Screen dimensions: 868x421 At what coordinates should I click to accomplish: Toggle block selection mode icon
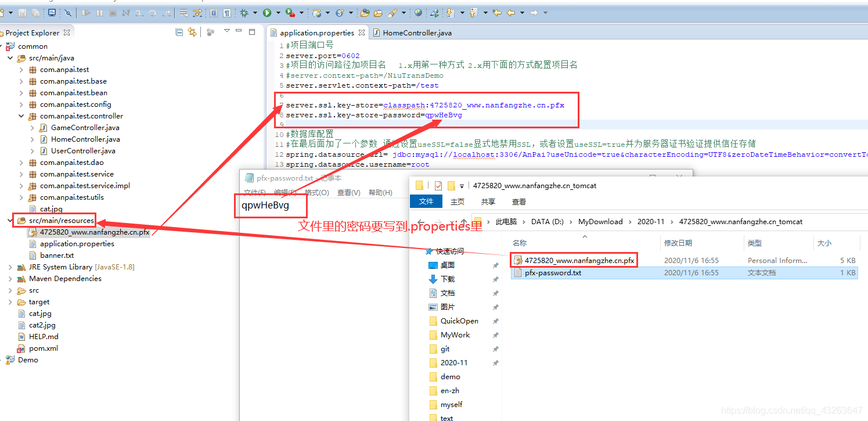(x=214, y=13)
